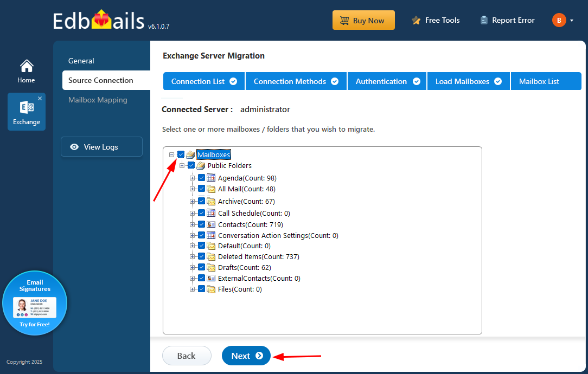Toggle the Archive folder checkbox
The image size is (588, 374).
click(201, 201)
